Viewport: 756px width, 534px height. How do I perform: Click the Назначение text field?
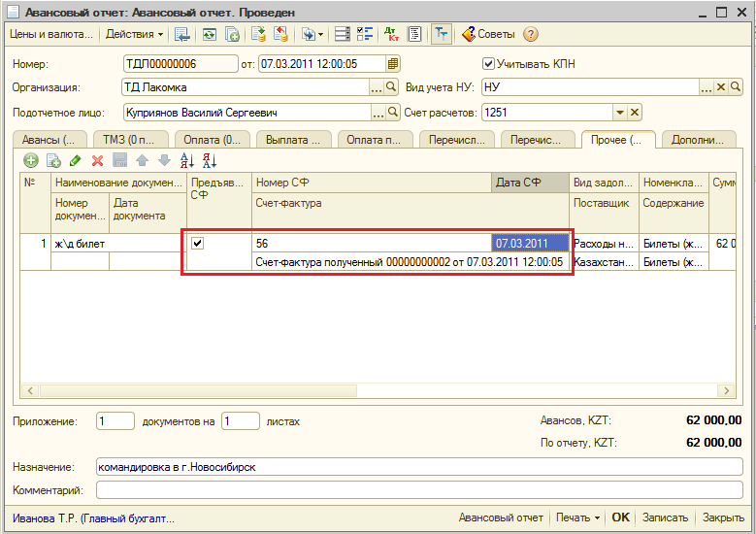coord(419,467)
